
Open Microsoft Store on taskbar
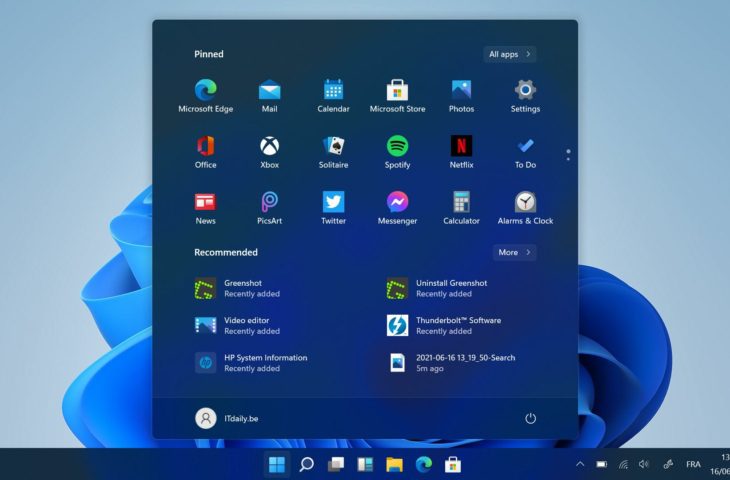(x=453, y=464)
